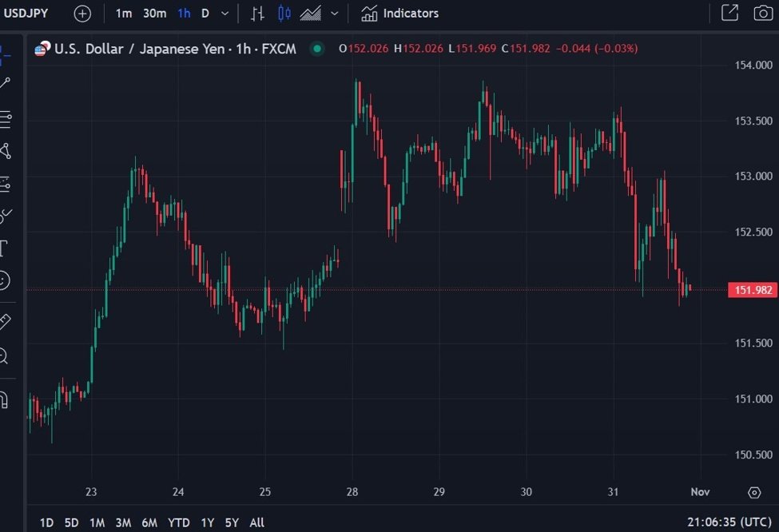
Task: Expand the chart type dropdown chevron
Action: 334,14
